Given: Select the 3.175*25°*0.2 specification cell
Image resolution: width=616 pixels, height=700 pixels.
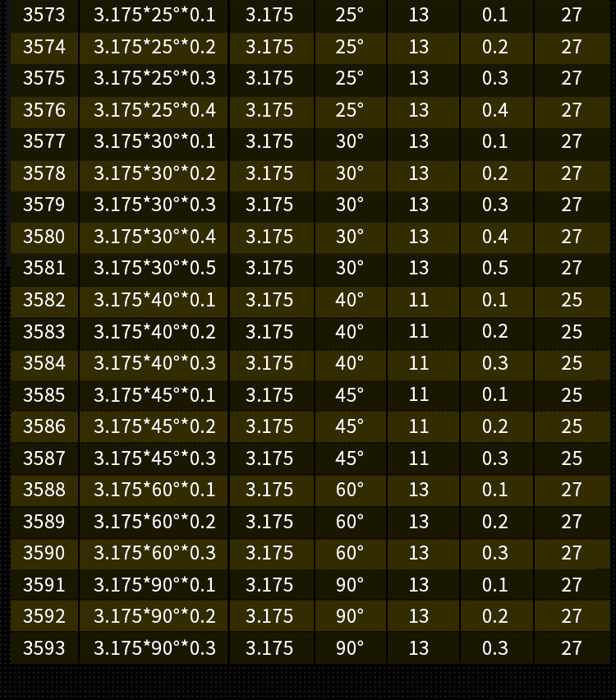Looking at the screenshot, I should click(154, 47).
